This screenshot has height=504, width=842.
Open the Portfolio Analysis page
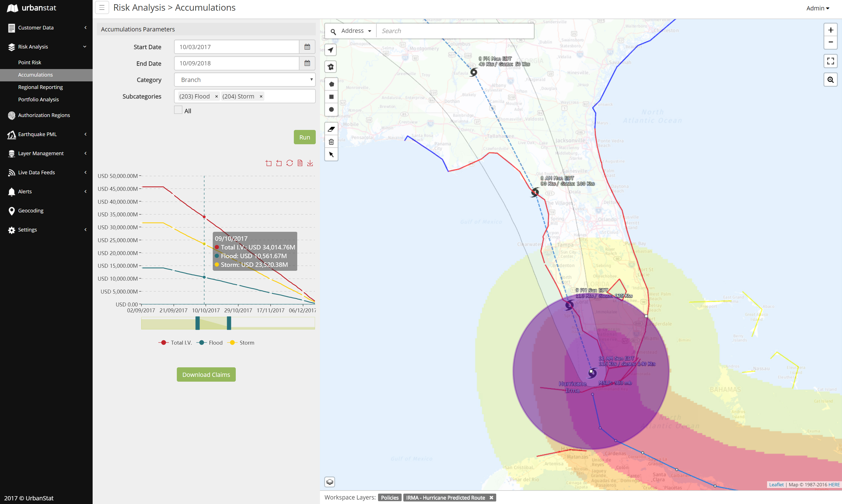pyautogui.click(x=38, y=100)
